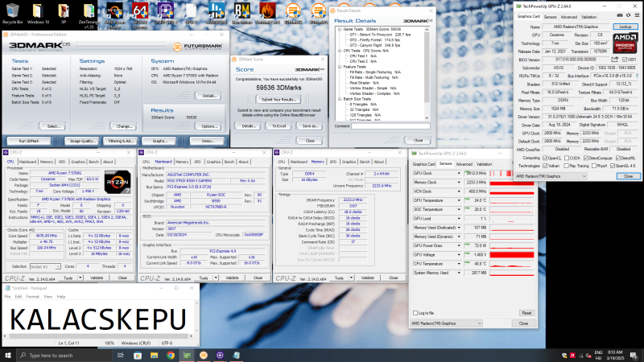Open Notepad File menu
This screenshot has height=362, width=644.
[x=7, y=296]
